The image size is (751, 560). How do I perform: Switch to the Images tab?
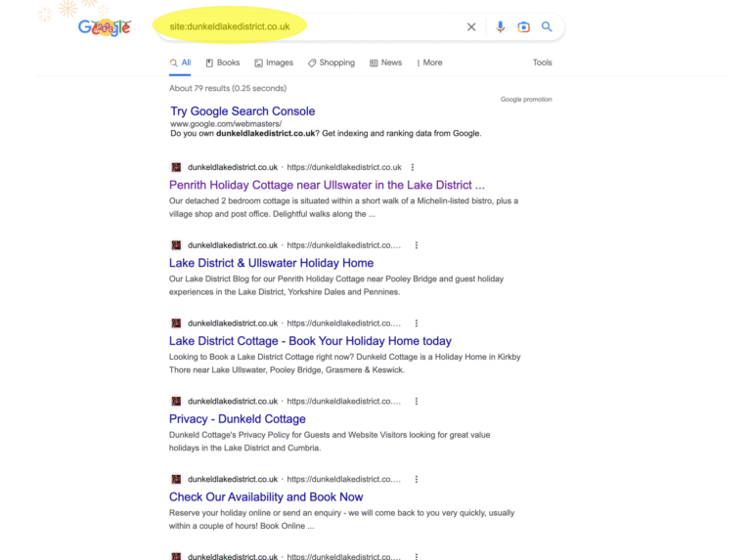274,63
